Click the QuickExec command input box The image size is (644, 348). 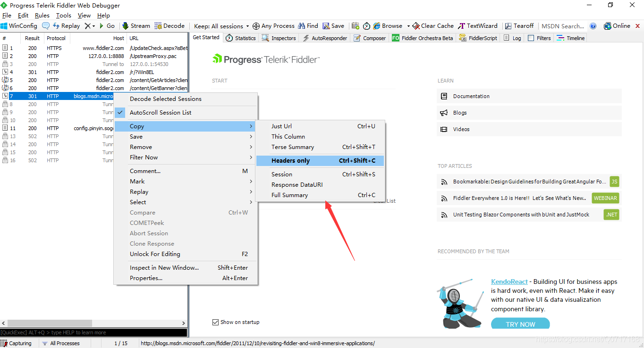[x=93, y=332]
